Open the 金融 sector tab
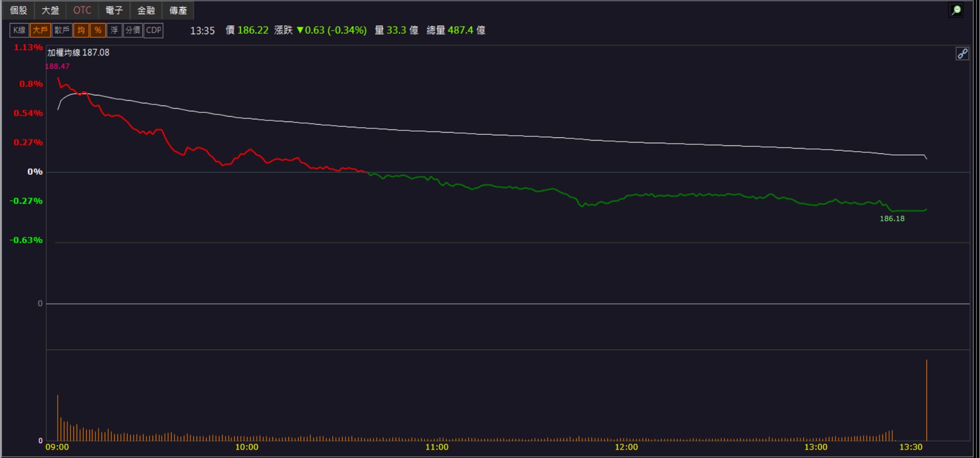This screenshot has width=980, height=458. click(146, 10)
